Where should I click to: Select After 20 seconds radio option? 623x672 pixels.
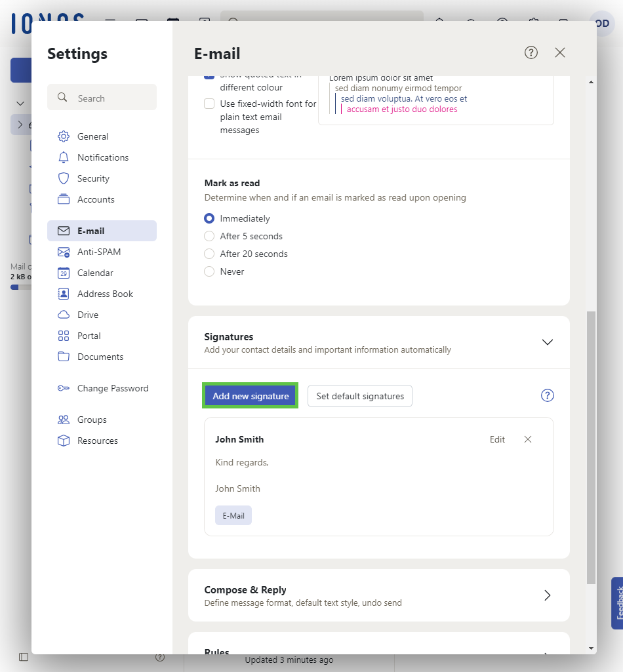209,254
